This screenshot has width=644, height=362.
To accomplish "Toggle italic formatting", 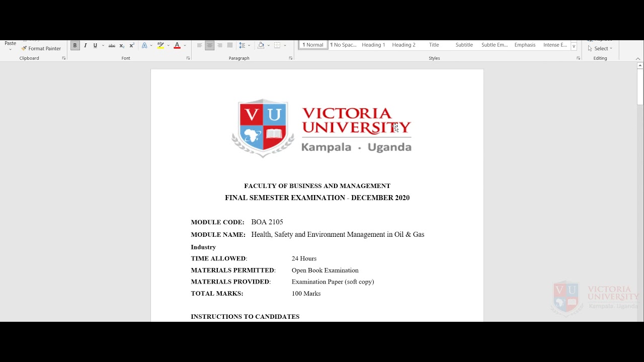I will [x=85, y=46].
